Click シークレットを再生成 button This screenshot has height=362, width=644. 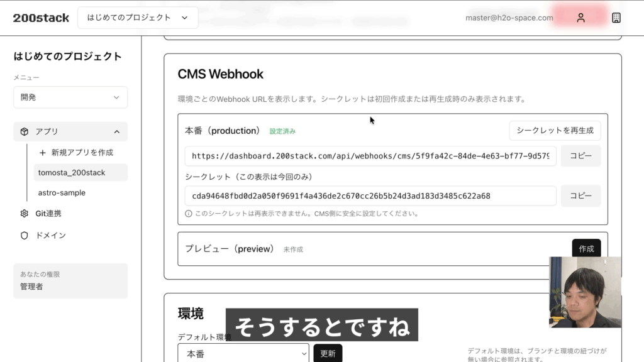tap(555, 131)
